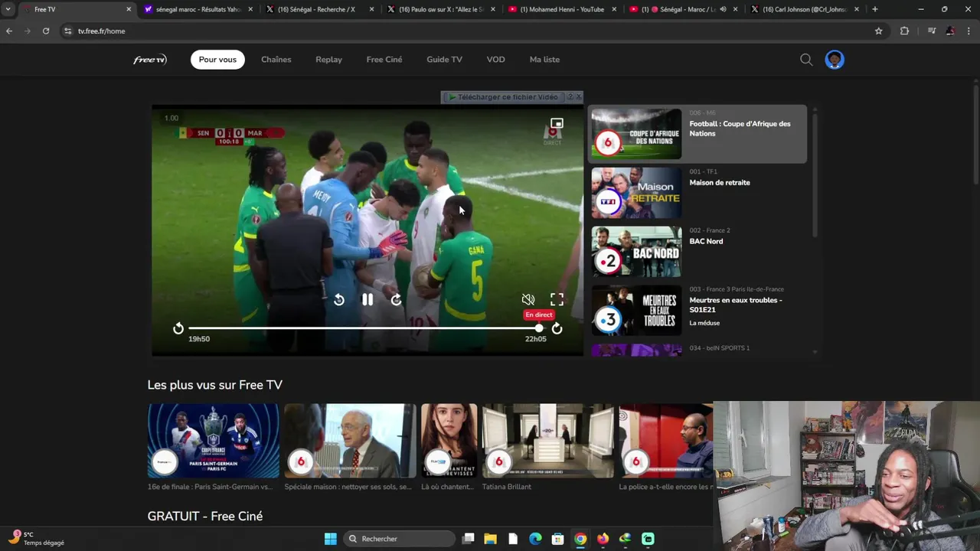
Task: Pause the live video playback
Action: coord(367,300)
